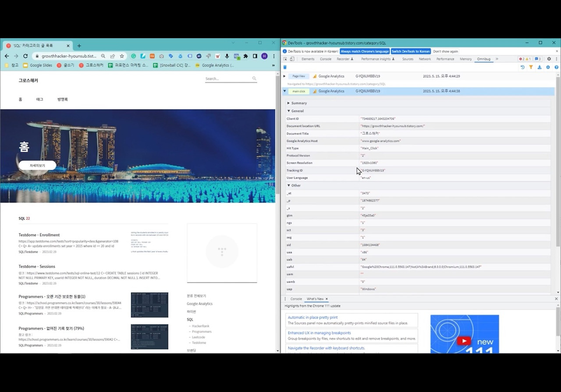Open the Testdome - Enrollment post link

click(39, 235)
